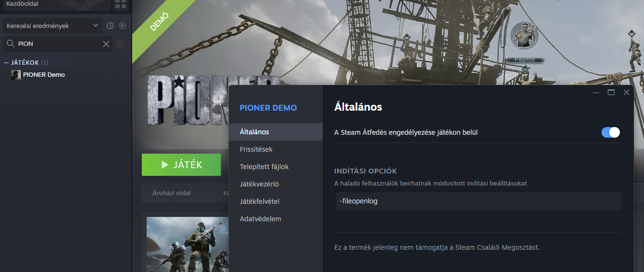Click the PIONER Demo game icon in the list
Screen dimensions: 644x272
(16, 75)
